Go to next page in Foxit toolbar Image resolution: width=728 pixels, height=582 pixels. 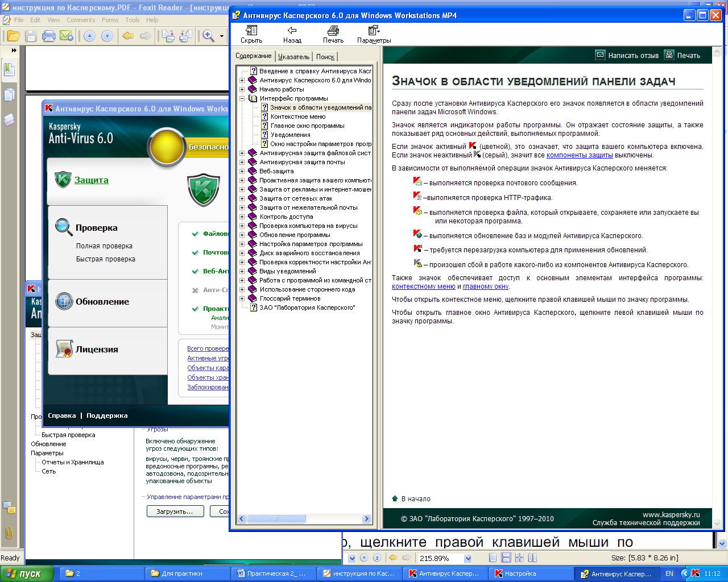(107, 36)
